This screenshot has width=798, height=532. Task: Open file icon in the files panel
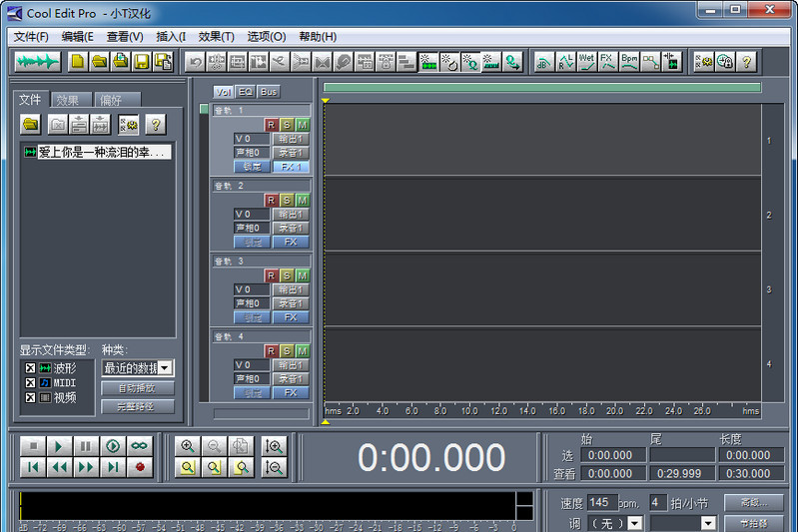coord(31,124)
